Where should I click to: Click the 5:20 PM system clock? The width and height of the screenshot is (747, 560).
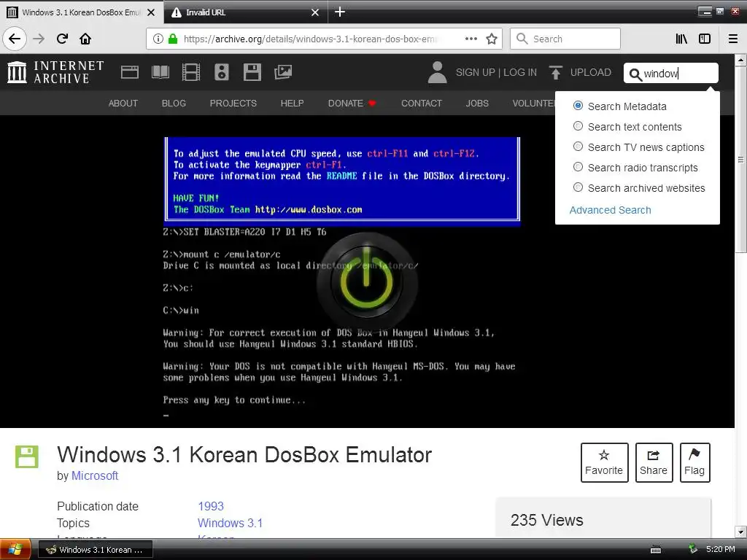click(x=720, y=549)
